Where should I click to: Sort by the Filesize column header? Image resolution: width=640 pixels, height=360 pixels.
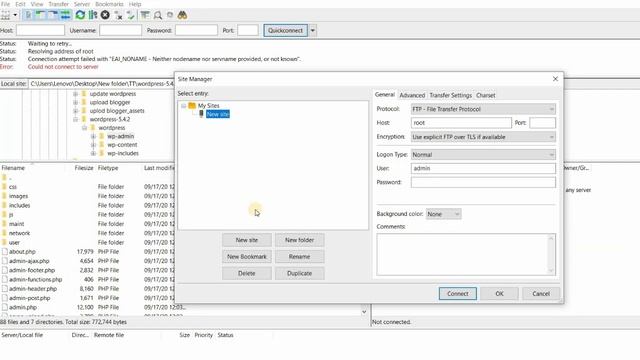tap(84, 168)
